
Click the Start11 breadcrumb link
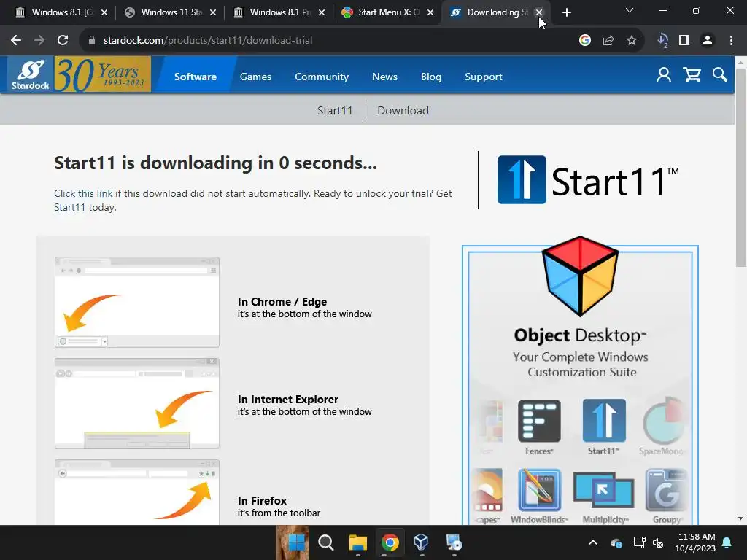pyautogui.click(x=335, y=111)
